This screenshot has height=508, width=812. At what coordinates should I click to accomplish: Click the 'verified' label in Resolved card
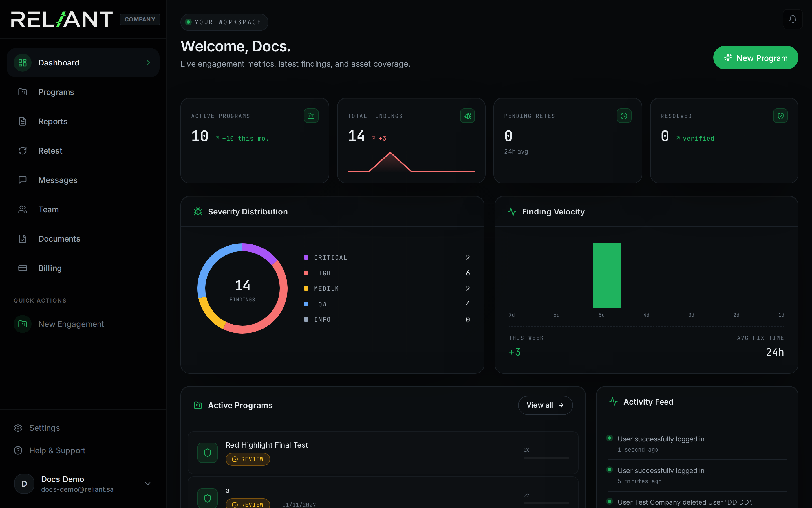(698, 138)
